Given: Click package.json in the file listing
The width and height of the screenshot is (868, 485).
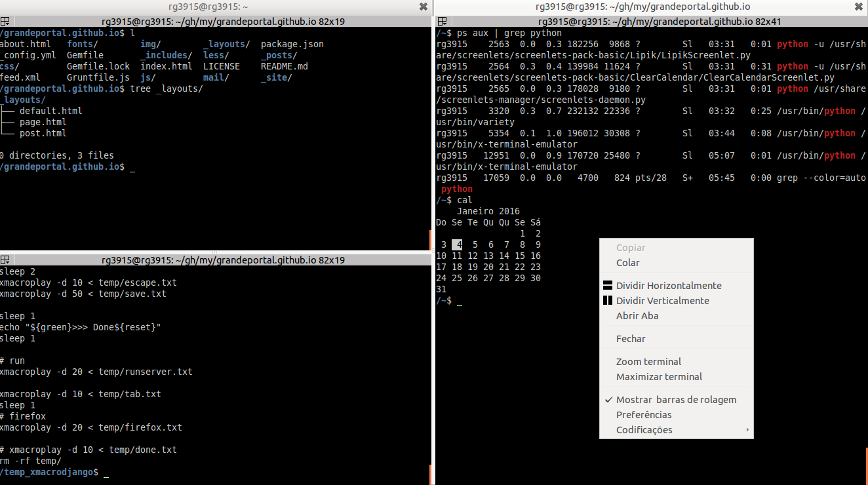Looking at the screenshot, I should pyautogui.click(x=292, y=45).
